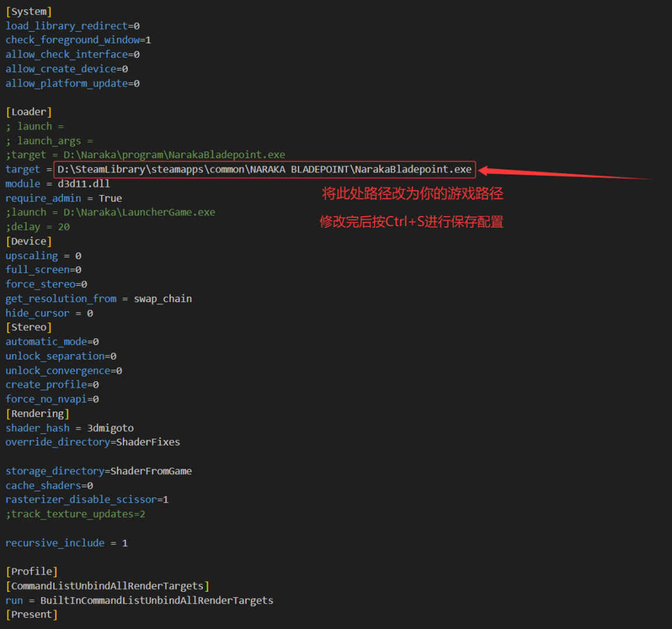The width and height of the screenshot is (672, 629).
Task: Click the [Stereo] section header
Action: coord(29,327)
